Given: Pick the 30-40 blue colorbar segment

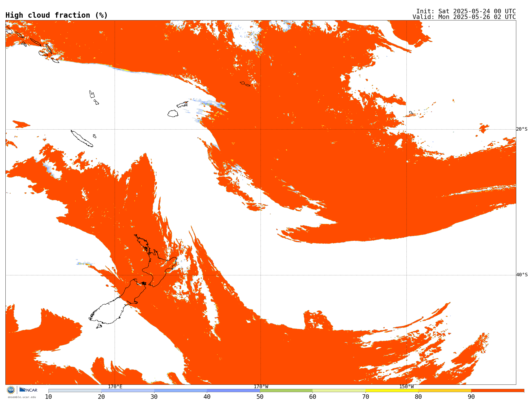Looking at the screenshot, I should click(181, 391).
